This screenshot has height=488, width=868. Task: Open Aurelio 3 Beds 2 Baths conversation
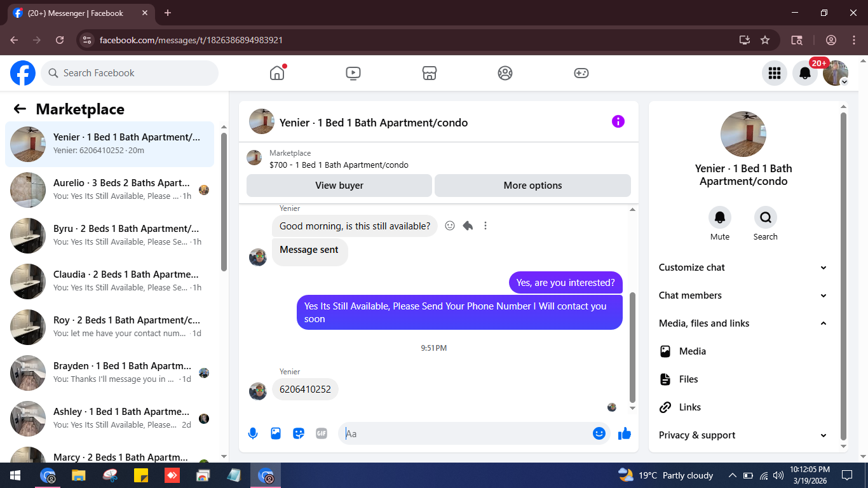109,190
